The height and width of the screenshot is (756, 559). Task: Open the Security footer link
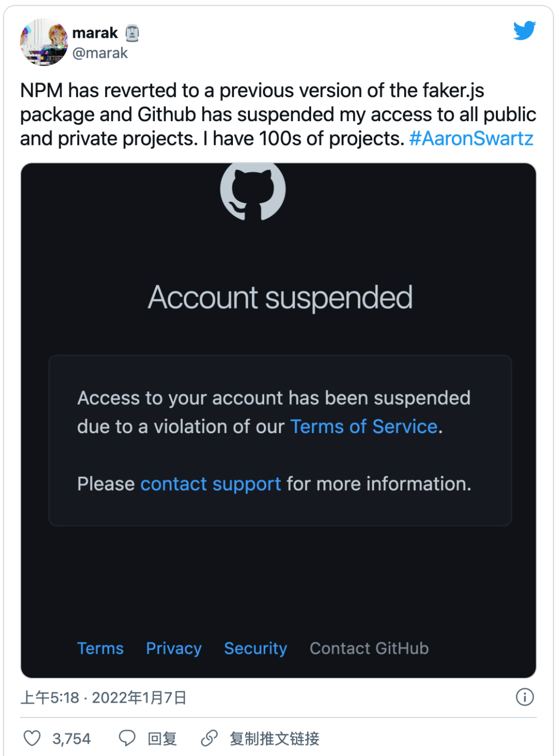point(256,648)
